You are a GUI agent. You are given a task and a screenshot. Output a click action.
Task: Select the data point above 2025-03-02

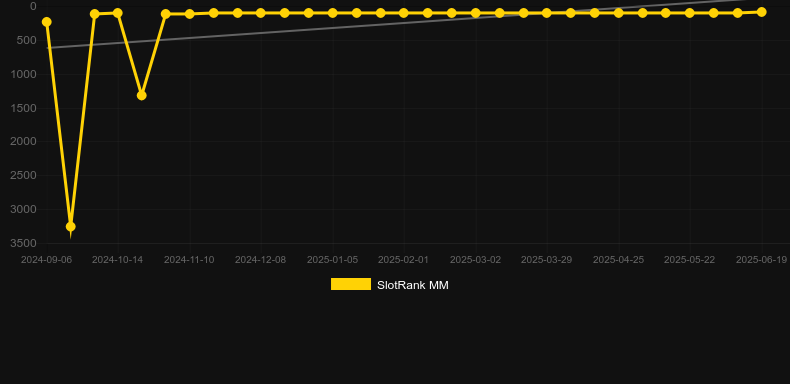(476, 13)
